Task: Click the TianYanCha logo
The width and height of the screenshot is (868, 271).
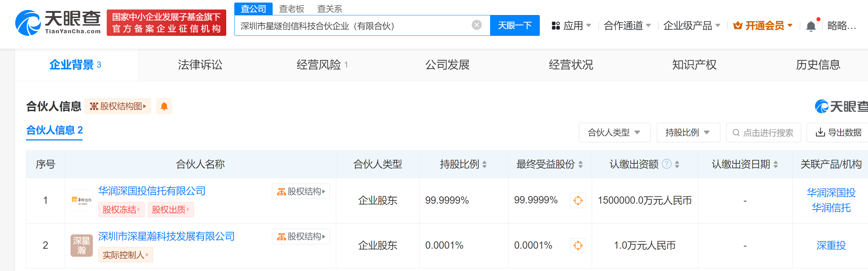Action: [58, 23]
